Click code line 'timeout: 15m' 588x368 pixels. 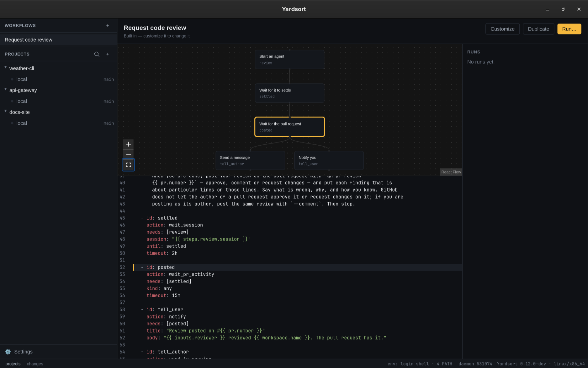163,295
